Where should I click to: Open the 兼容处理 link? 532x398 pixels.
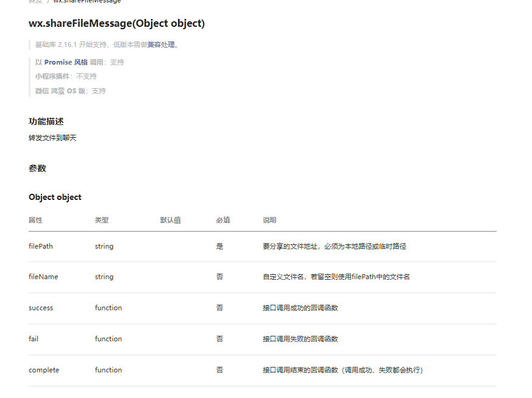161,44
